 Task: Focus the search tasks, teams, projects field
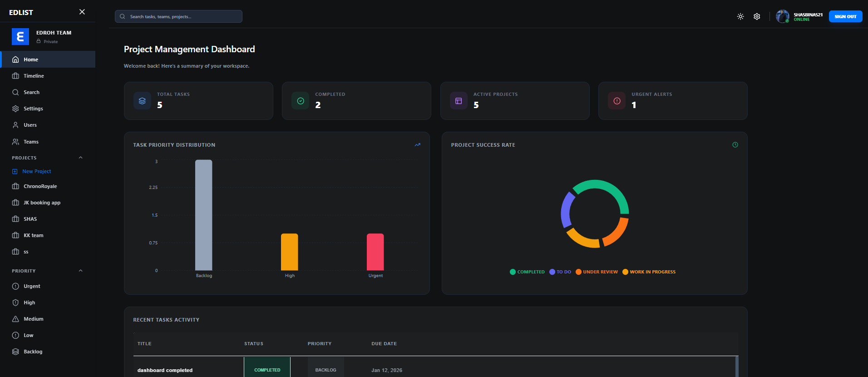tap(178, 16)
